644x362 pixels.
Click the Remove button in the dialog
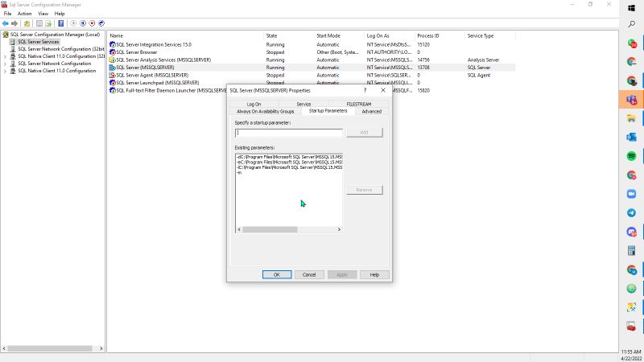click(x=365, y=190)
